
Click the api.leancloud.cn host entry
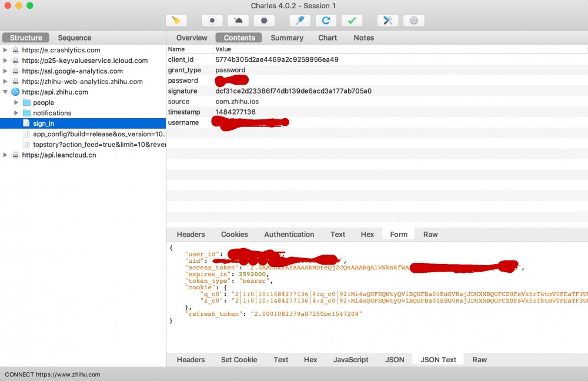pyautogui.click(x=59, y=155)
